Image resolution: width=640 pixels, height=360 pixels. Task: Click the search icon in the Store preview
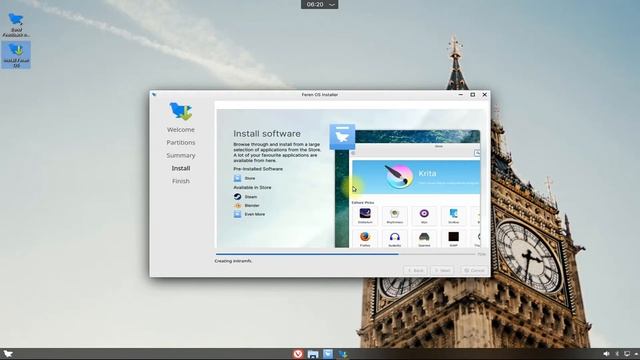point(477,153)
